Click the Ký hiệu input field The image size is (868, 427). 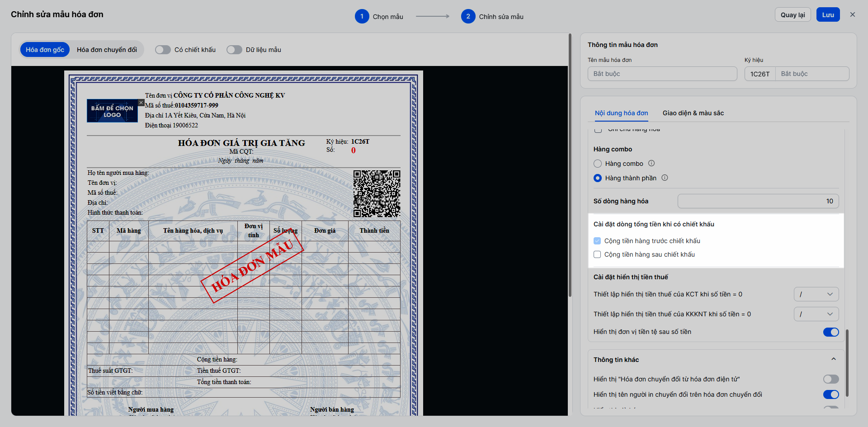coord(812,74)
